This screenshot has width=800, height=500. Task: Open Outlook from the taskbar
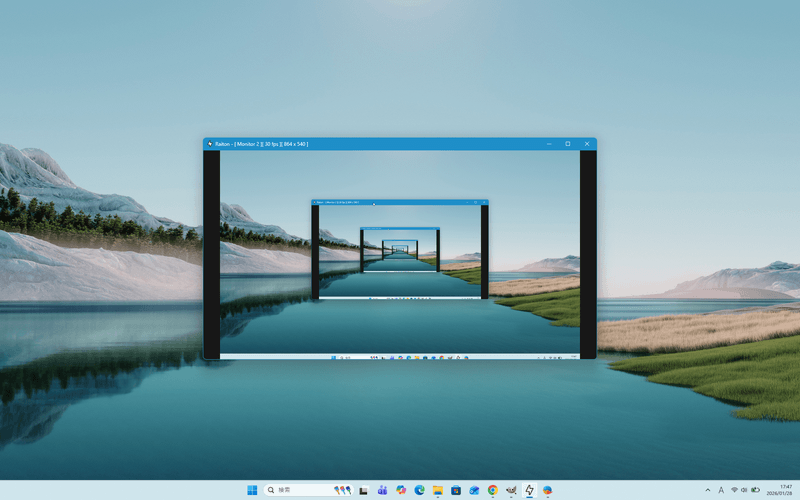click(474, 490)
